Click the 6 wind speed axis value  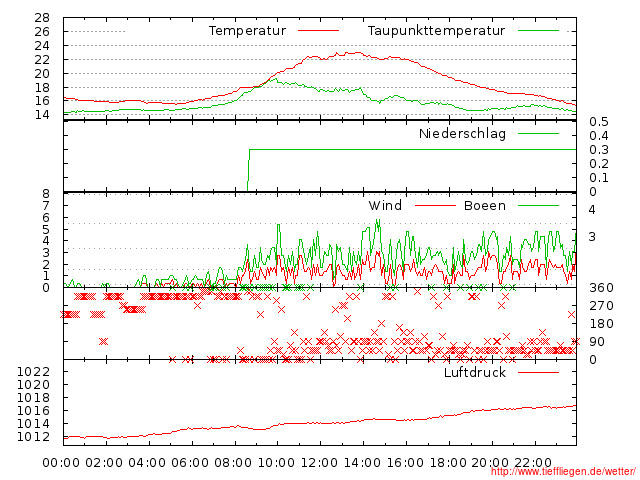(46, 218)
